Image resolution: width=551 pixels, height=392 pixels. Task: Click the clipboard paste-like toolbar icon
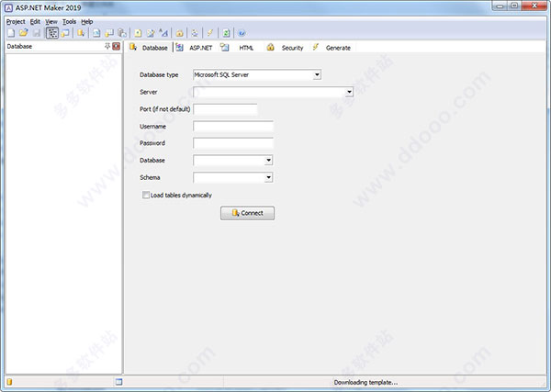(122, 33)
